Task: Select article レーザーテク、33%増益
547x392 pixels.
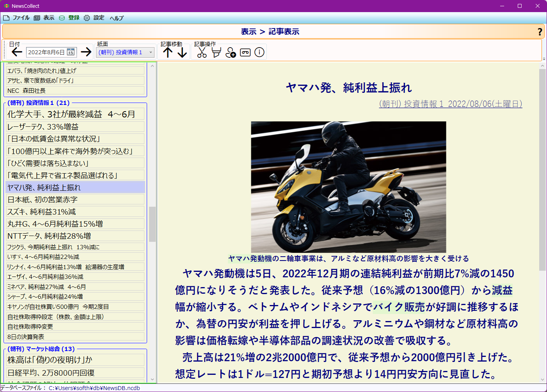Action: coord(75,127)
